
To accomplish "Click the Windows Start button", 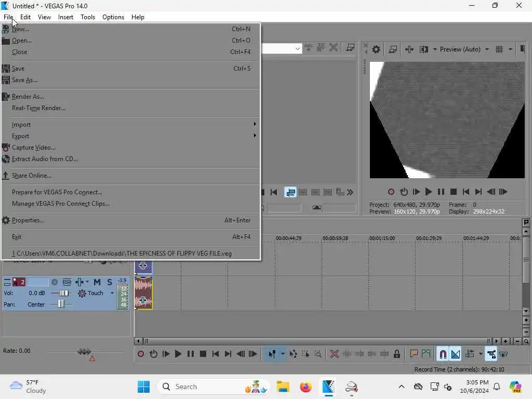I will coord(143,387).
